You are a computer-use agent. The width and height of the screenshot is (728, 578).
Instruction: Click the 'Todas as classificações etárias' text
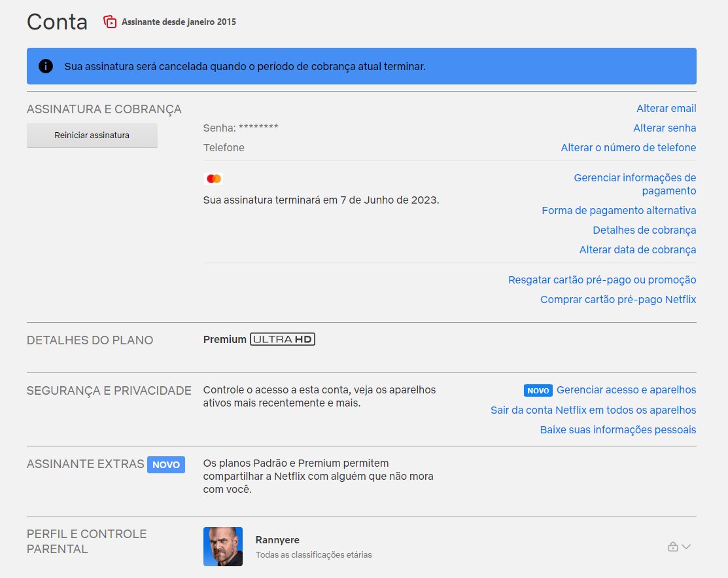click(x=313, y=555)
